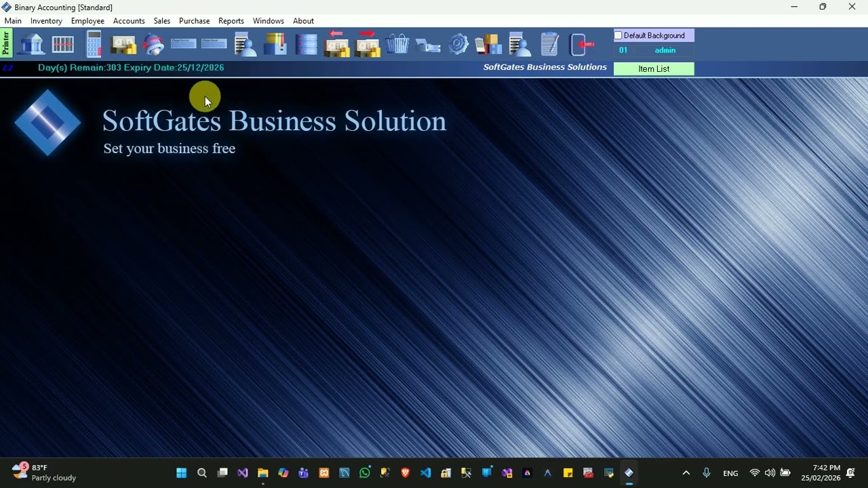The width and height of the screenshot is (868, 488).
Task: Open the Accounts menu
Action: pos(129,21)
